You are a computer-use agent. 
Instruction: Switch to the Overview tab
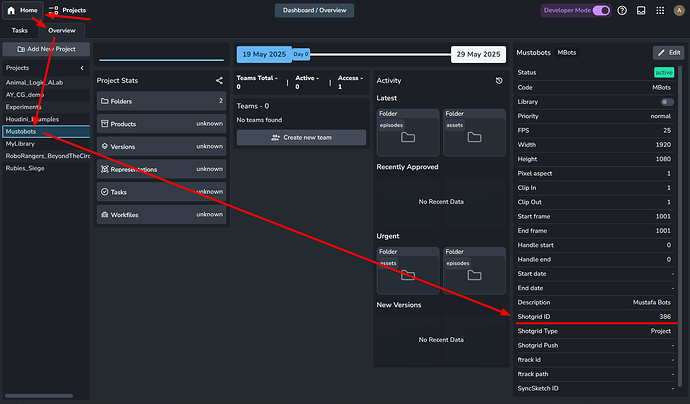[x=62, y=30]
